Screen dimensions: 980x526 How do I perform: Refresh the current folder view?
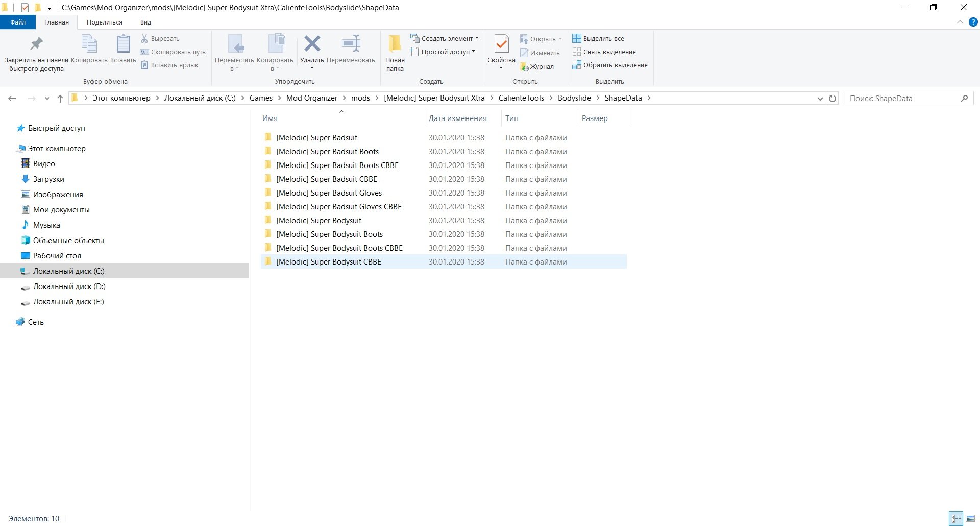[832, 98]
